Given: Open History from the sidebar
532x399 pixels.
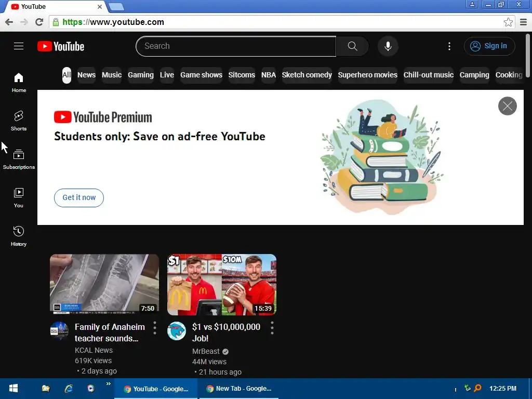Looking at the screenshot, I should coord(19,236).
